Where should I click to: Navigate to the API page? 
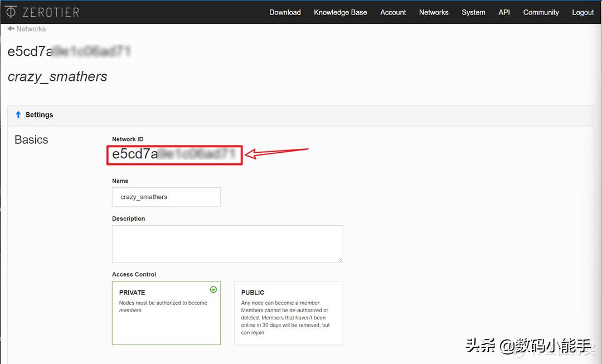504,12
